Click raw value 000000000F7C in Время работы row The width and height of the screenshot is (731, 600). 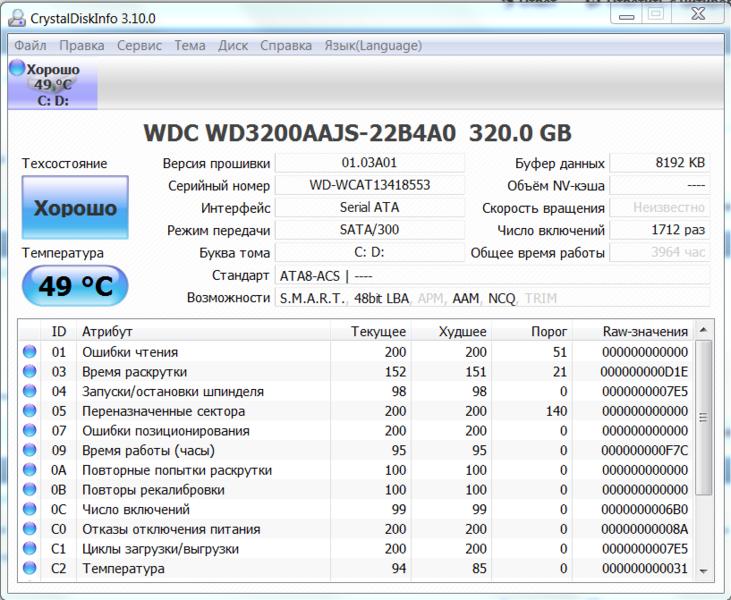coord(644,450)
